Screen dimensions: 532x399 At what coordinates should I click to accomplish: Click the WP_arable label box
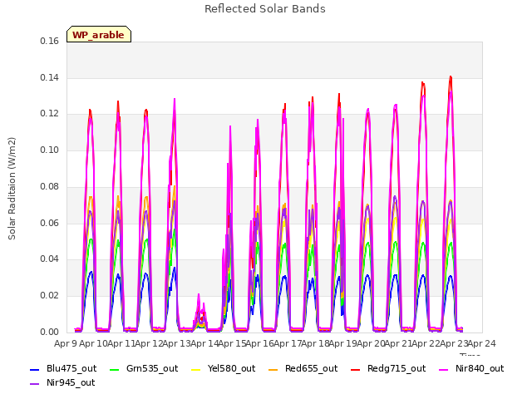pos(99,34)
